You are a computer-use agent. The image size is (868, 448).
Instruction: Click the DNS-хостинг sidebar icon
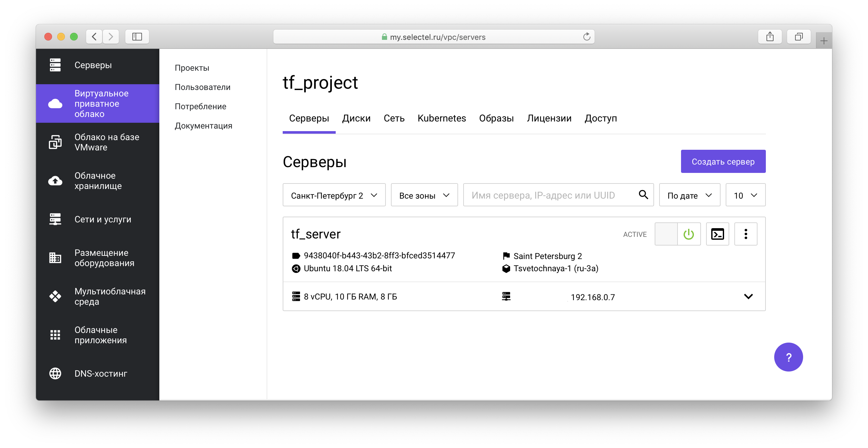point(55,374)
